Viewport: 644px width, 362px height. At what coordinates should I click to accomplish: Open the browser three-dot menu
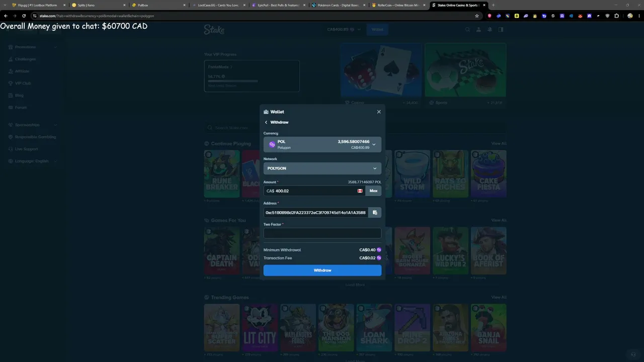639,16
